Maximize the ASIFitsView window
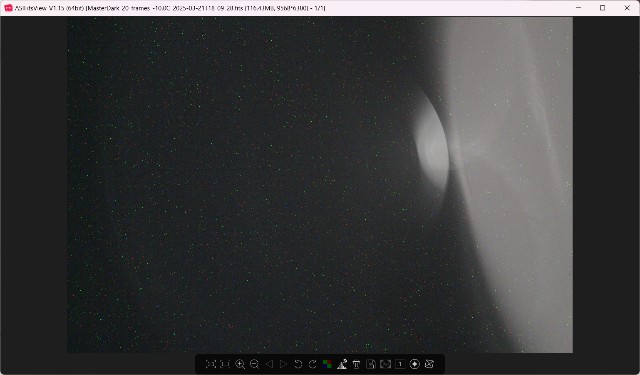Screen dimensions: 640x375 pos(602,8)
